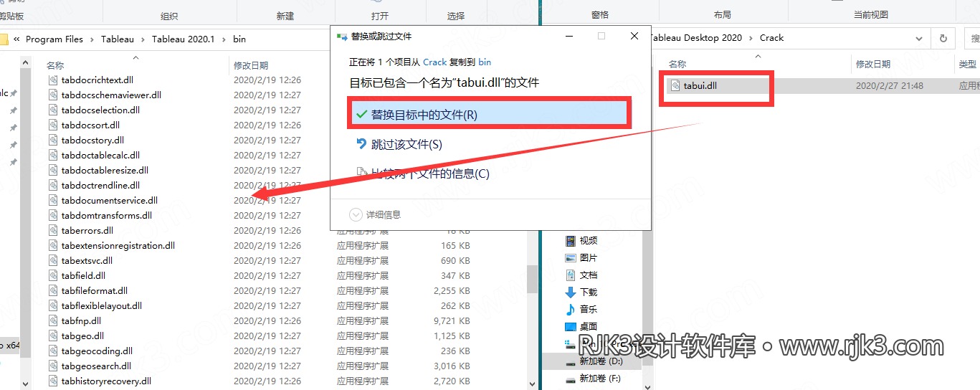Viewport: 980px width, 390px height.
Task: Open the arrow after Tableau 2020.1 breadcrumb
Action: point(224,39)
